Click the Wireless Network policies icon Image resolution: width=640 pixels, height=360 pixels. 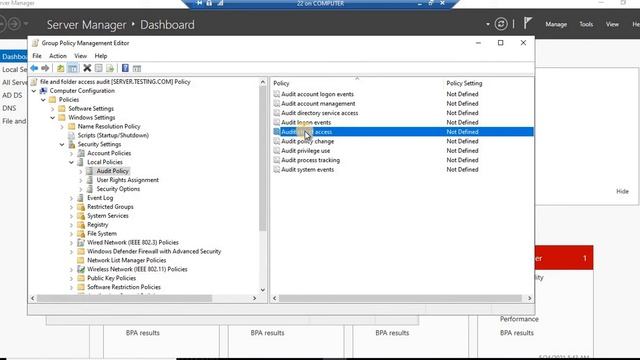(x=81, y=269)
